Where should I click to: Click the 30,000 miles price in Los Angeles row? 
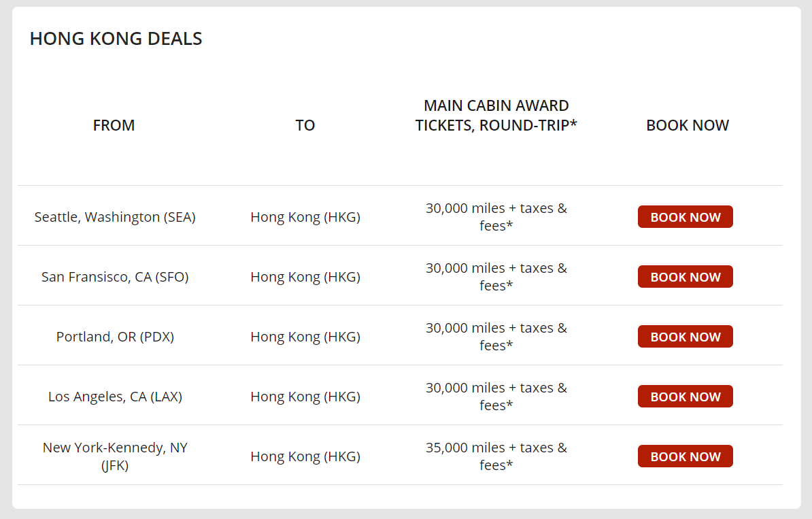(496, 388)
